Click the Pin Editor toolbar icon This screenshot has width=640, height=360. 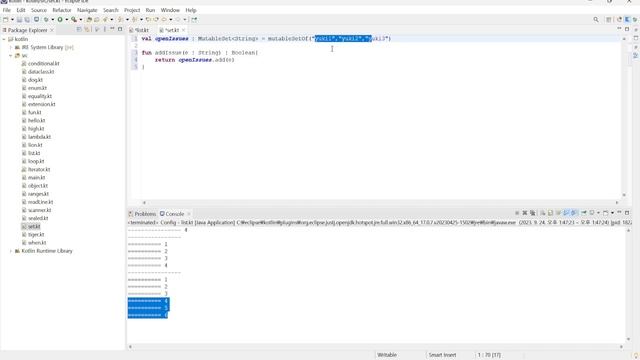pos(194,20)
